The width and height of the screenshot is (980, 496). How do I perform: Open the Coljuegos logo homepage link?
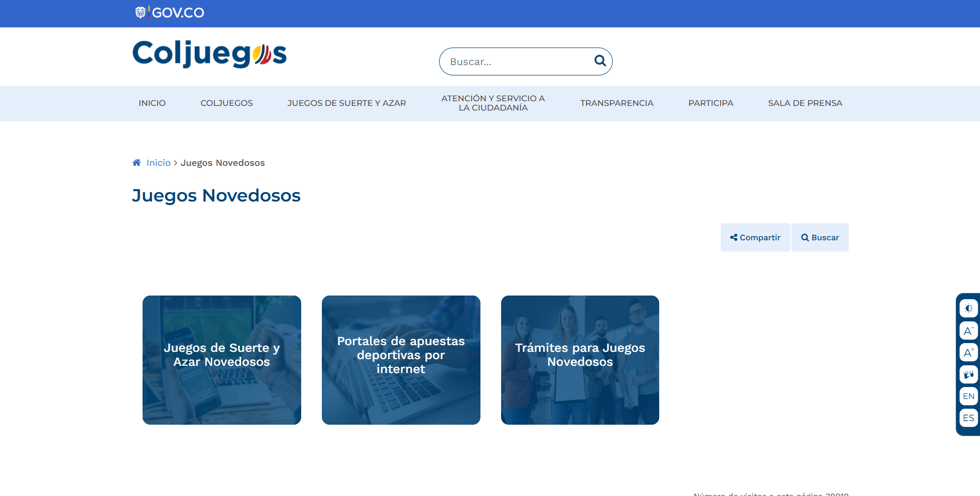click(209, 54)
